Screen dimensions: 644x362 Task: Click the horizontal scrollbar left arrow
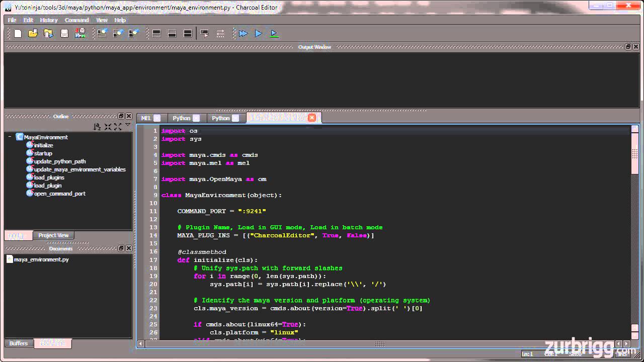[141, 344]
